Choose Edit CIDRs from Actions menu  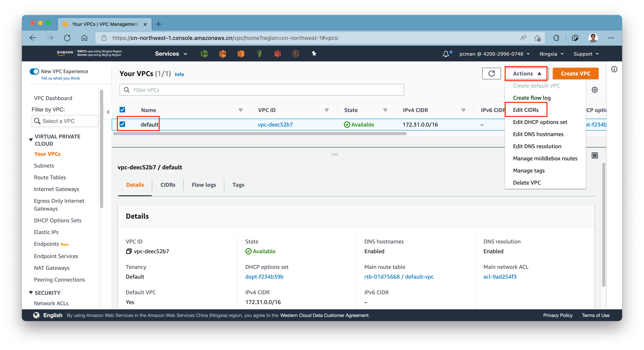pyautogui.click(x=545, y=110)
